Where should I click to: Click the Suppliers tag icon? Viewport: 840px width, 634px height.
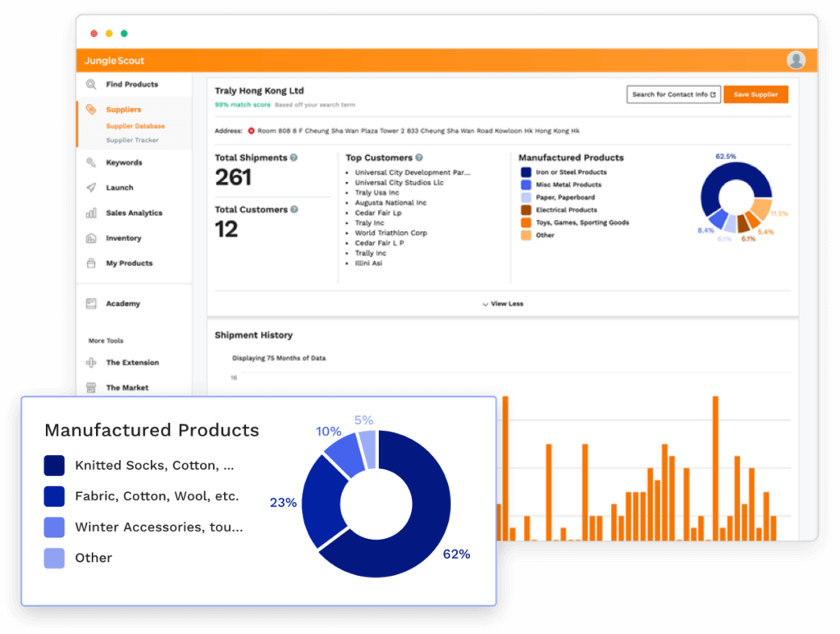(91, 109)
